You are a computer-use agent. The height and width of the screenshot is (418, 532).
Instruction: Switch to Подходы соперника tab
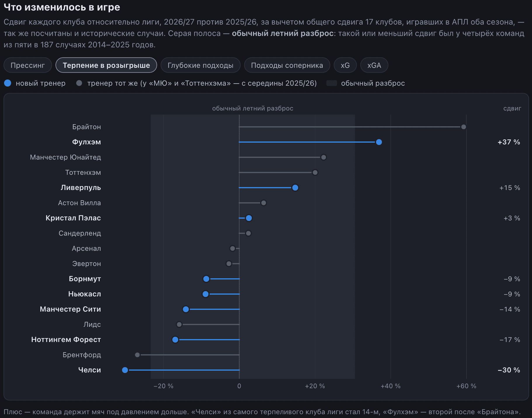[287, 65]
